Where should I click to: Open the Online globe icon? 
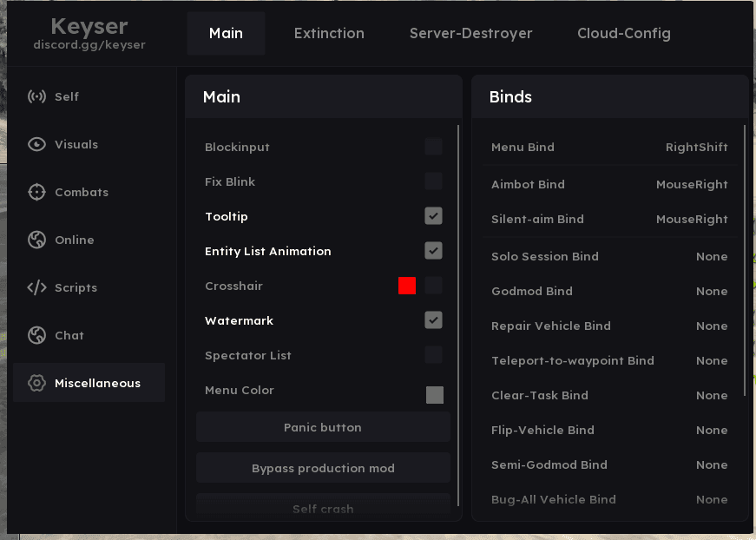click(x=36, y=240)
